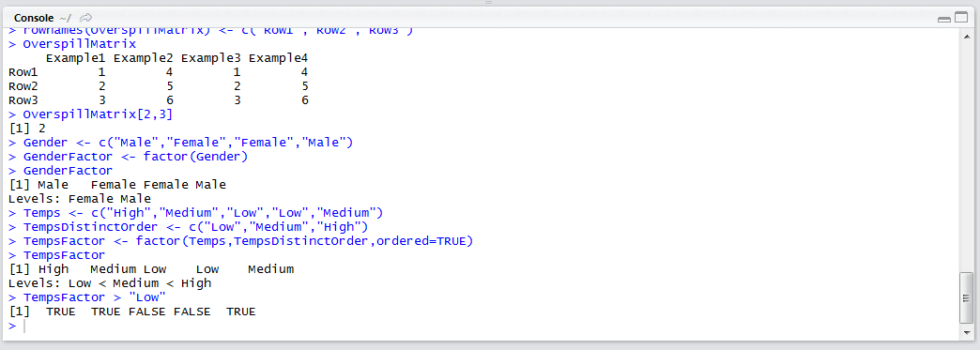Screen dimensions: 980x350
Task: Click the "Row1" row label
Action: [x=23, y=72]
